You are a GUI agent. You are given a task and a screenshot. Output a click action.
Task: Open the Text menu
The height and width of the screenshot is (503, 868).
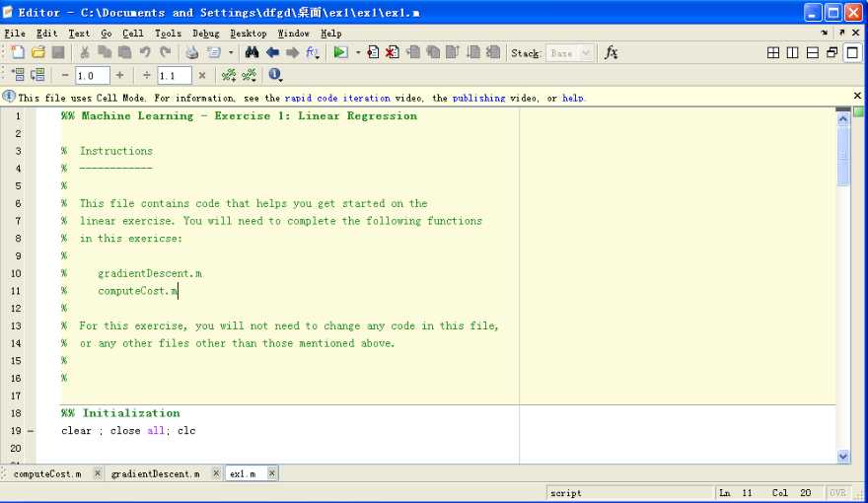79,34
